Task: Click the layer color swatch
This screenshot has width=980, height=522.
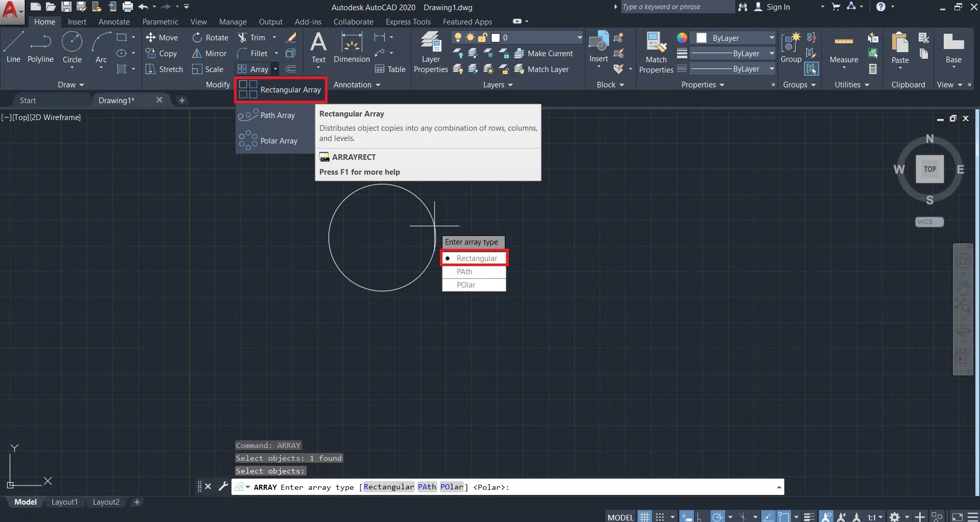Action: (x=495, y=38)
